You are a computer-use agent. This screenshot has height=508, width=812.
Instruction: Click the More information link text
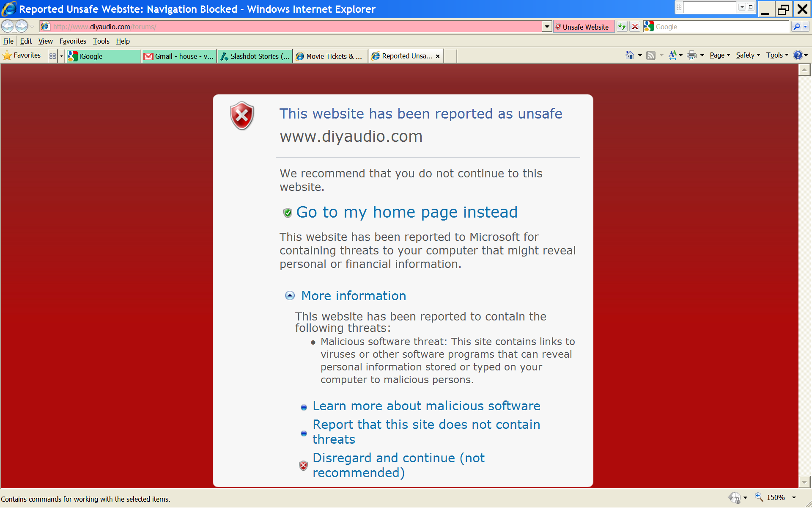point(354,295)
